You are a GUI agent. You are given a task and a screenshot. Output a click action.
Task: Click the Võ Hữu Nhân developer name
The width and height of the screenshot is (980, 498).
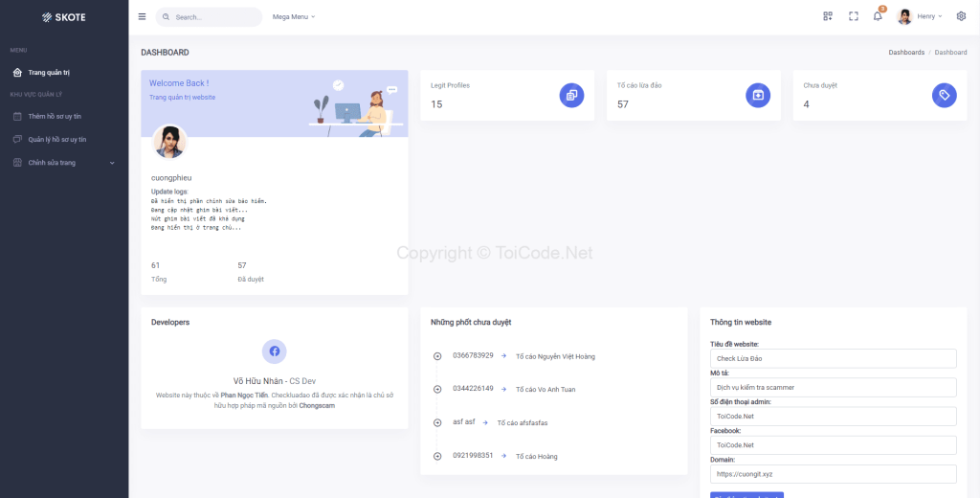tap(258, 380)
